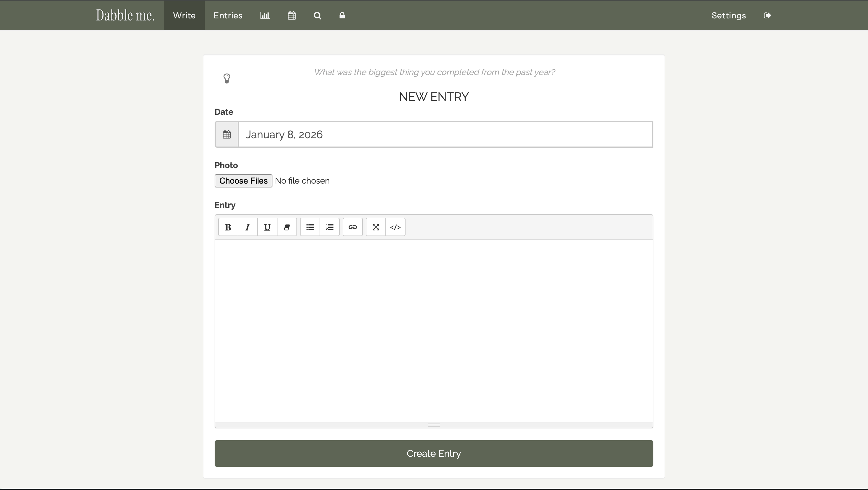Screen dimensions: 868x490
Task: Click Choose Files to upload a photo
Action: click(x=243, y=181)
